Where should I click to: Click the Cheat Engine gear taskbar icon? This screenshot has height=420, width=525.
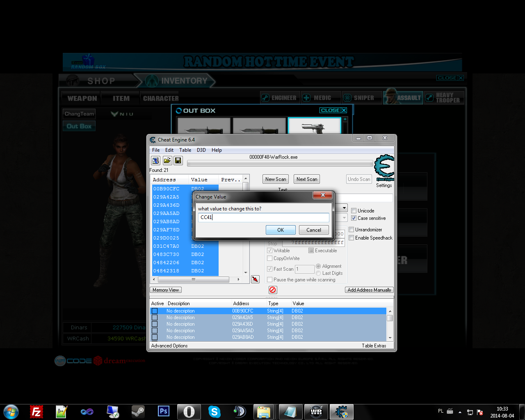click(341, 411)
